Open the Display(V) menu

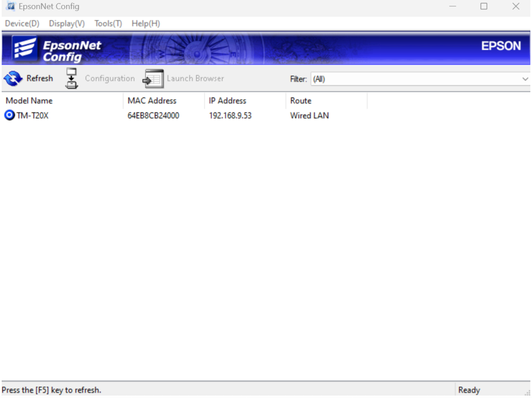pos(67,23)
